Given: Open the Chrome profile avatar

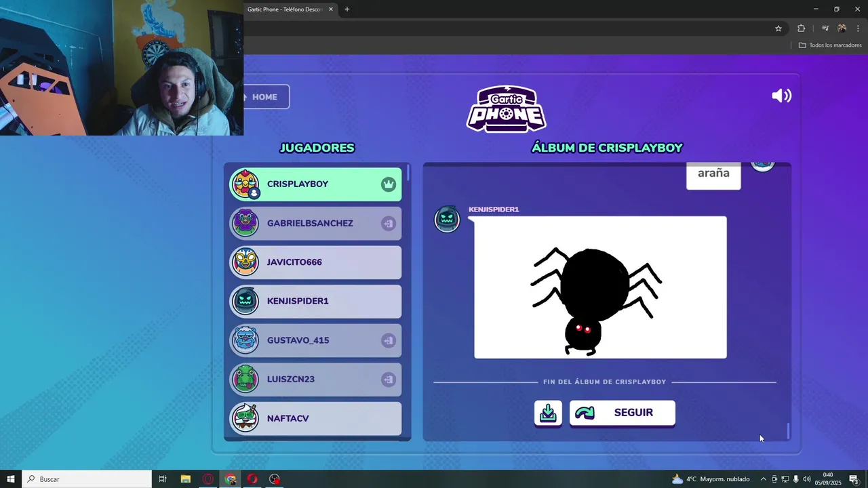Looking at the screenshot, I should pos(842,28).
